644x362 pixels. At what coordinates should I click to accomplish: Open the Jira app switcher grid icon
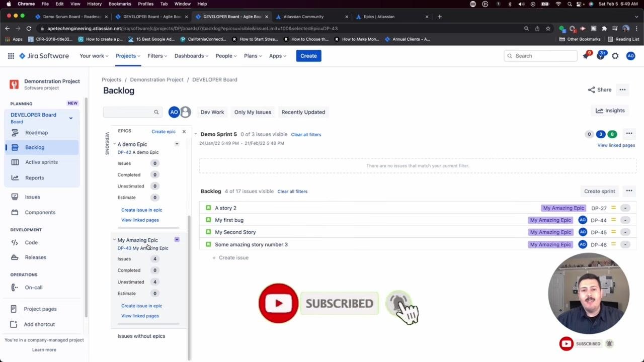tap(11, 56)
